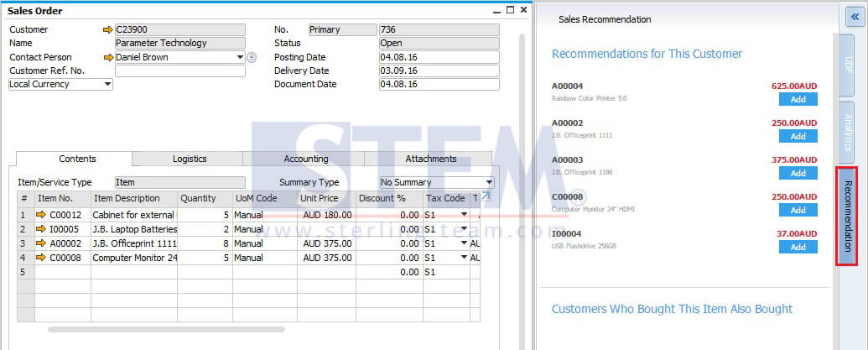Click the customer code C23900 field
The width and height of the screenshot is (868, 350).
click(180, 30)
